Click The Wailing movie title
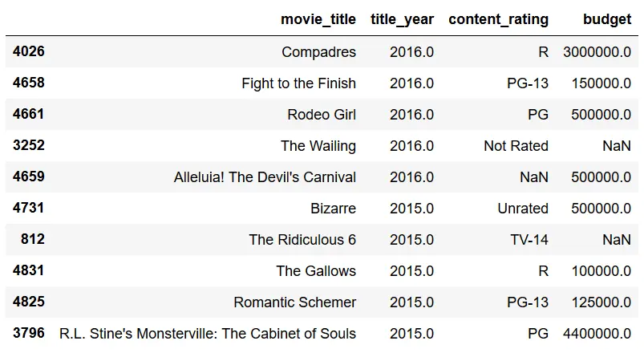The width and height of the screenshot is (644, 357). (x=318, y=146)
